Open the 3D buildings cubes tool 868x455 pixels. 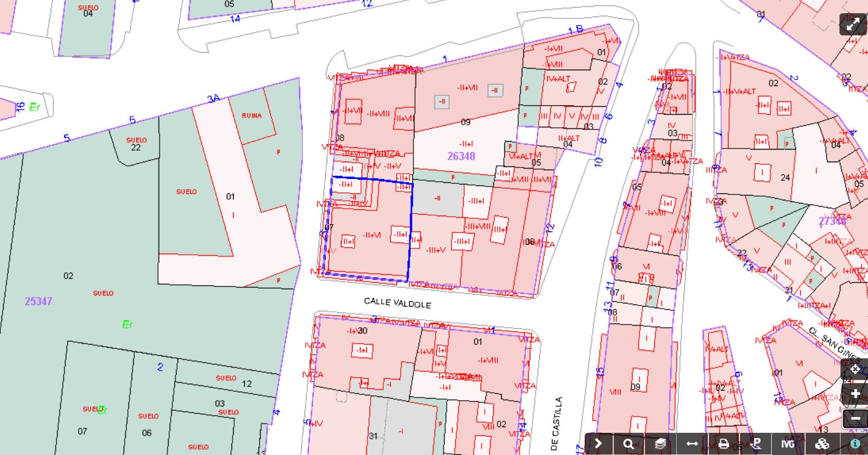point(821,444)
